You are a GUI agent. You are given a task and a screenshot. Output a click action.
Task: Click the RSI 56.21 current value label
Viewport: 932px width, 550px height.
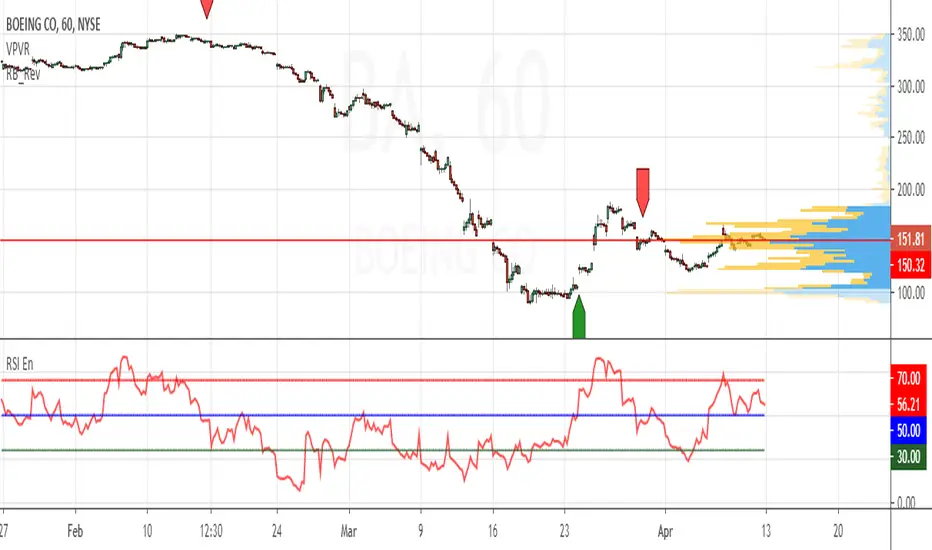point(909,404)
